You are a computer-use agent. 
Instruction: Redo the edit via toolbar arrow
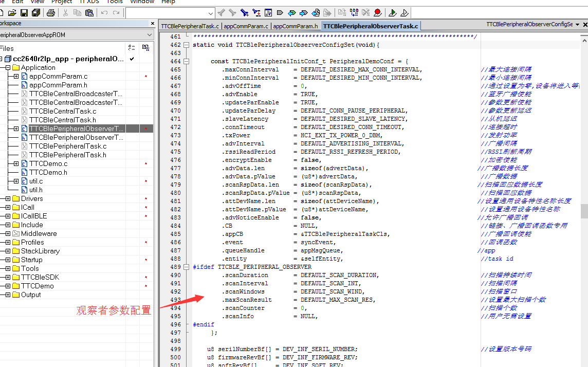(116, 13)
